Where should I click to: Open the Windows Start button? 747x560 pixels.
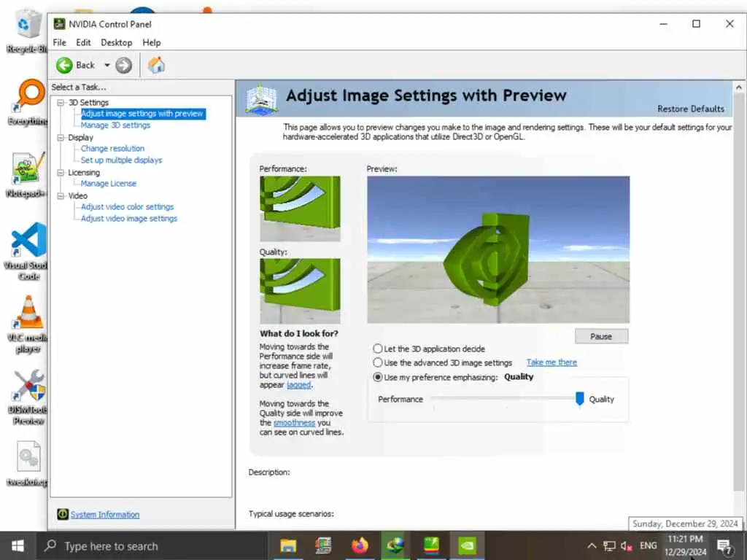click(x=18, y=545)
